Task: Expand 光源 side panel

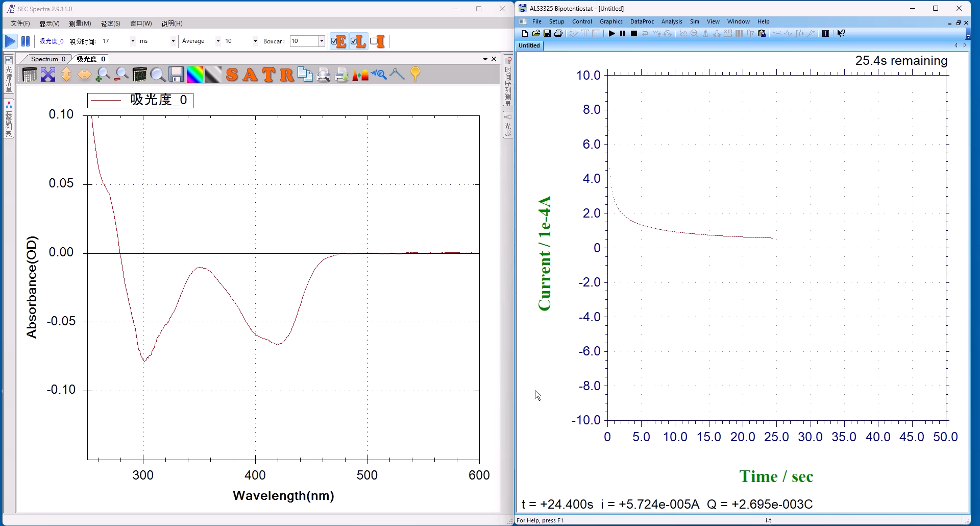Action: [x=508, y=125]
